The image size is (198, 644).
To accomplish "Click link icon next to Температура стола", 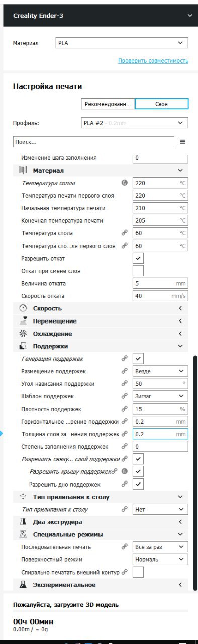I will 124,233.
